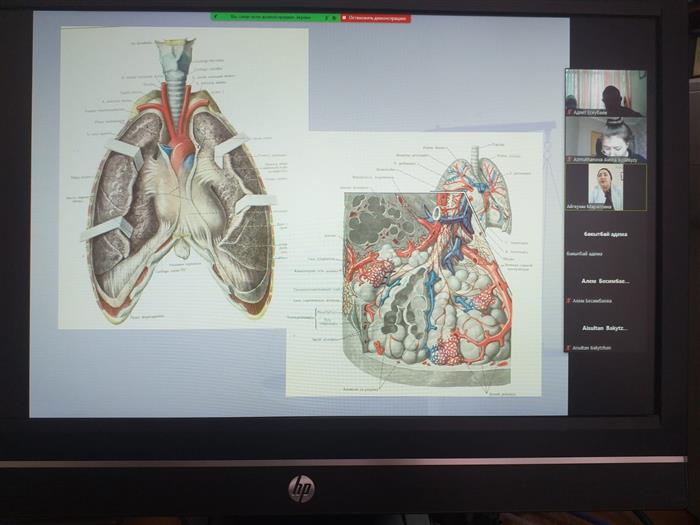Click the shield icon on green sharing bar
The height and width of the screenshot is (525, 700).
pyautogui.click(x=215, y=18)
